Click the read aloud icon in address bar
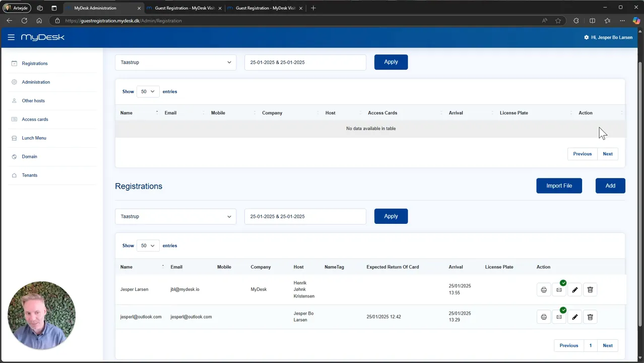The image size is (644, 363). pos(545,21)
